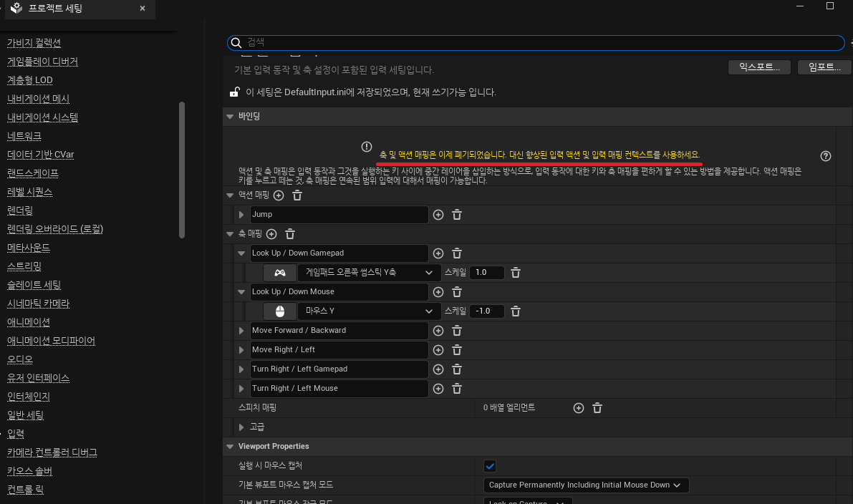Add key to Jump action mapping
Viewport: 853px width, 504px height.
tap(438, 215)
